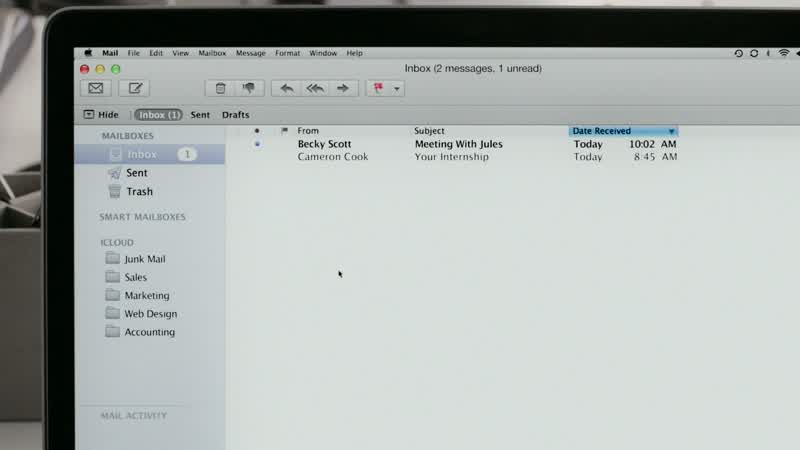The image size is (800, 450).
Task: Switch to Sent in favorites bar
Action: tap(200, 115)
